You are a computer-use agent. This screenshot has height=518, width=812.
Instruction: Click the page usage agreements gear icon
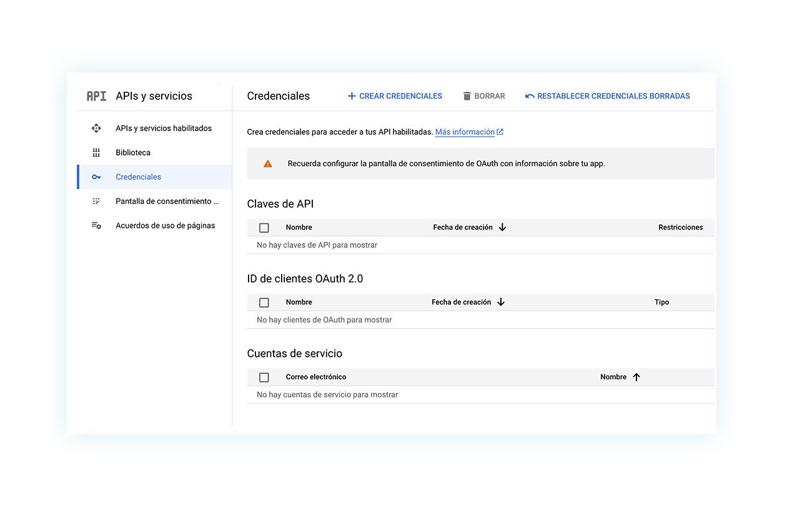point(96,226)
